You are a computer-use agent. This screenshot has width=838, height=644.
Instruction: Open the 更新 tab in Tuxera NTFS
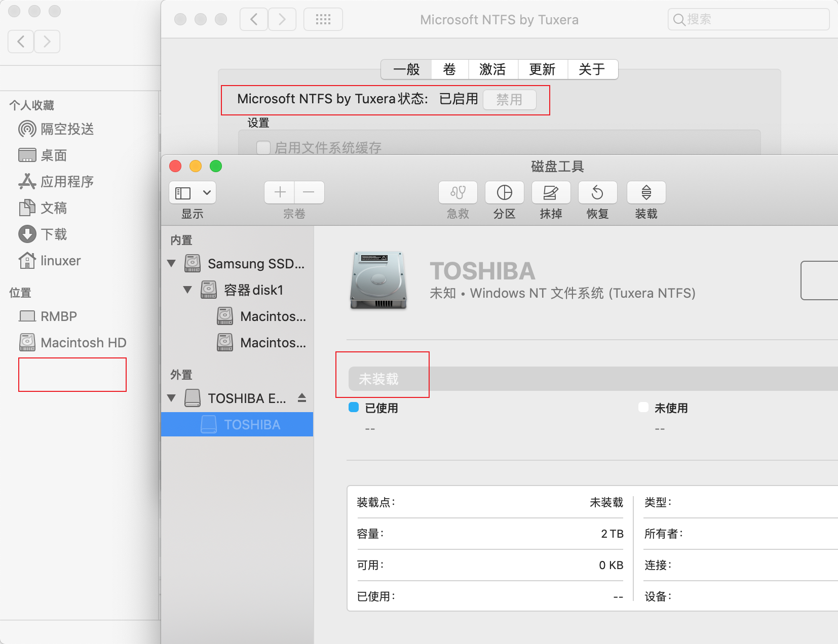pyautogui.click(x=542, y=69)
